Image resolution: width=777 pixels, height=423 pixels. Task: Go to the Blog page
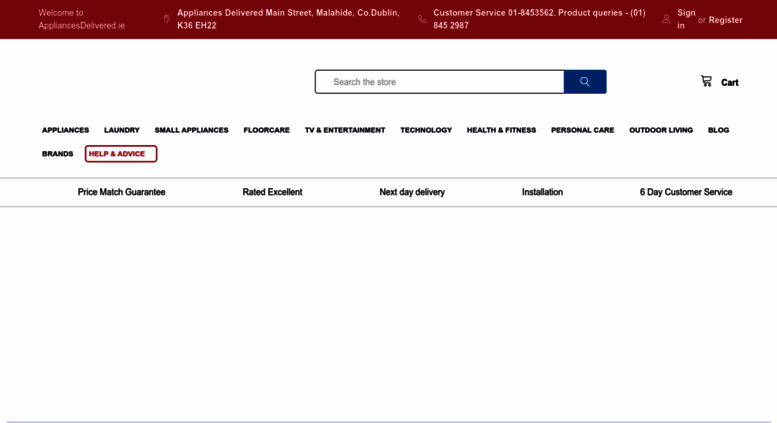pos(719,130)
